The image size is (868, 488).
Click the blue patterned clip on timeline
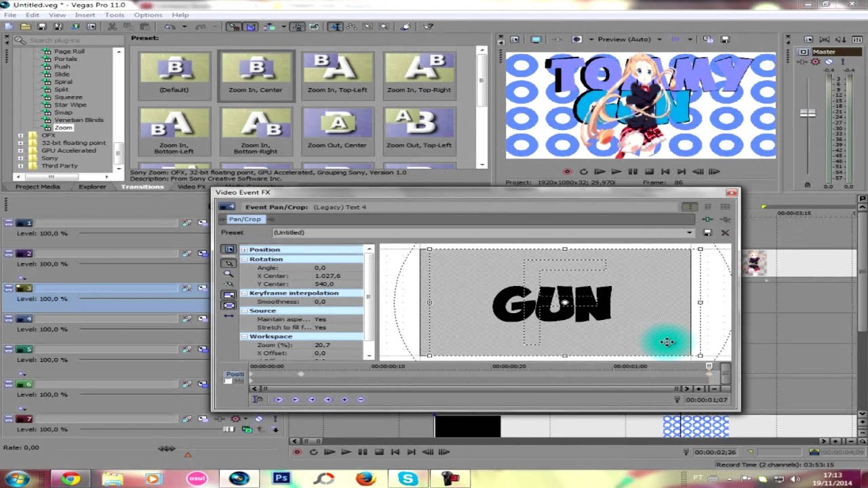click(x=696, y=426)
